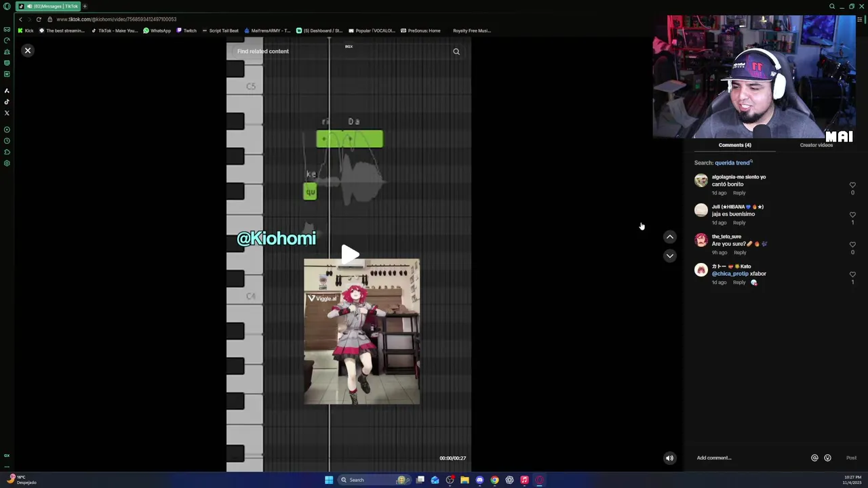Viewport: 868px width, 488px height.
Task: Click the Opera GX logo menu
Action: pos(7,6)
